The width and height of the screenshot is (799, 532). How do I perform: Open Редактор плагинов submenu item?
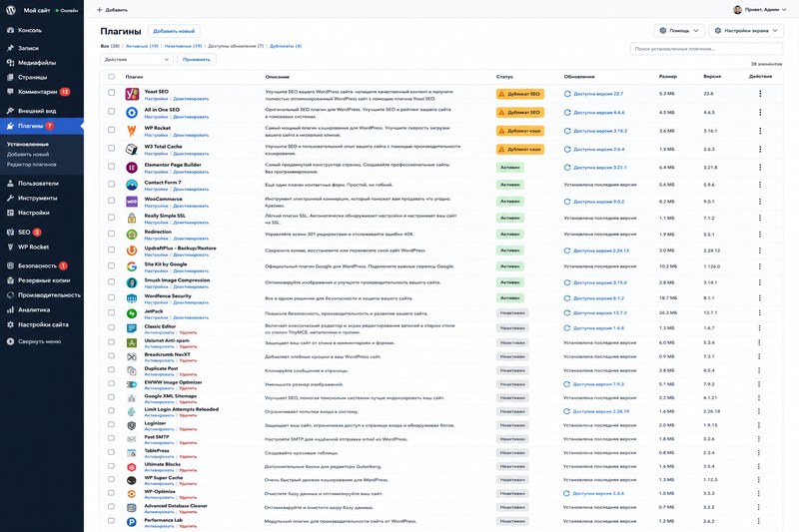32,165
